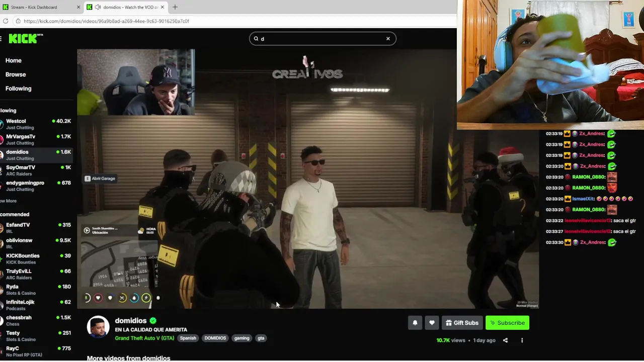Open KICKBounties recommended channel
644x362 pixels.
36,258
